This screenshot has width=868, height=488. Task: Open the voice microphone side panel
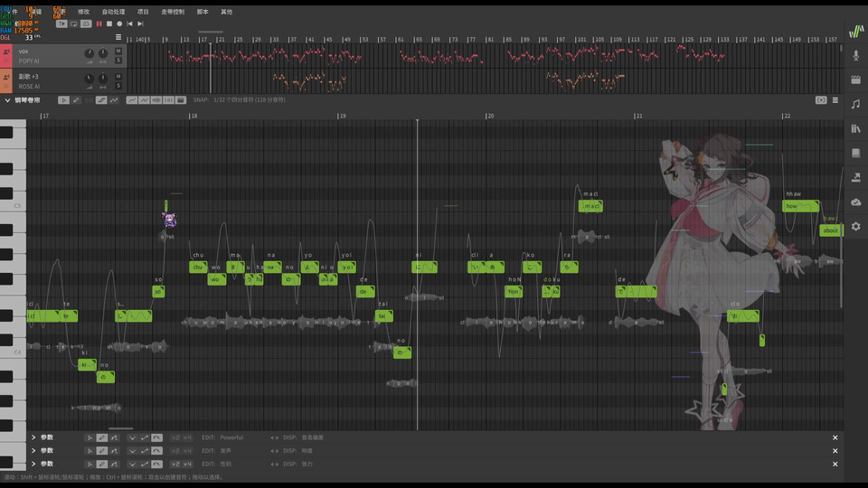[x=856, y=55]
